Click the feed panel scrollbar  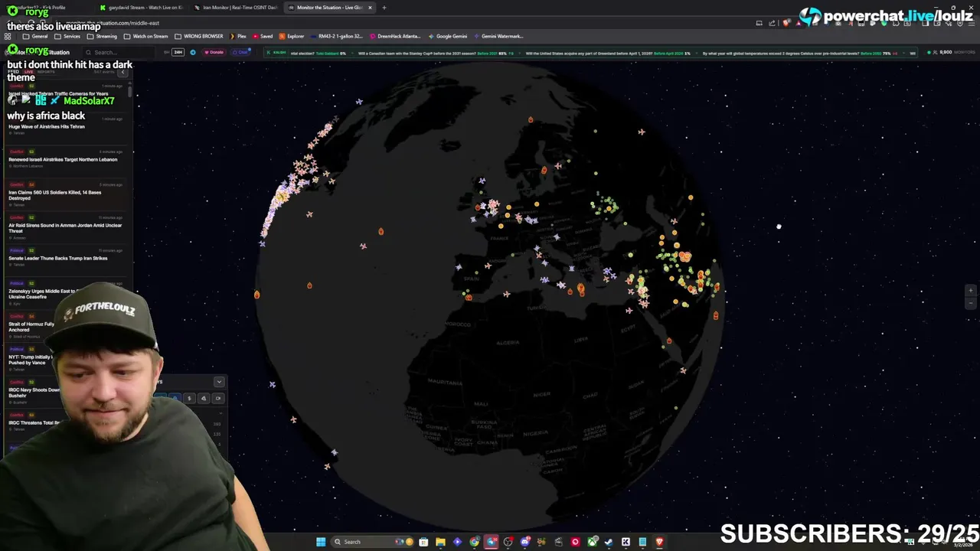(x=129, y=92)
